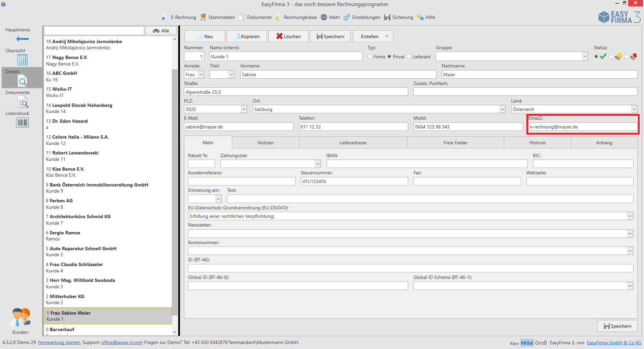Click the bottom Speichern button
The width and height of the screenshot is (644, 349).
617,326
